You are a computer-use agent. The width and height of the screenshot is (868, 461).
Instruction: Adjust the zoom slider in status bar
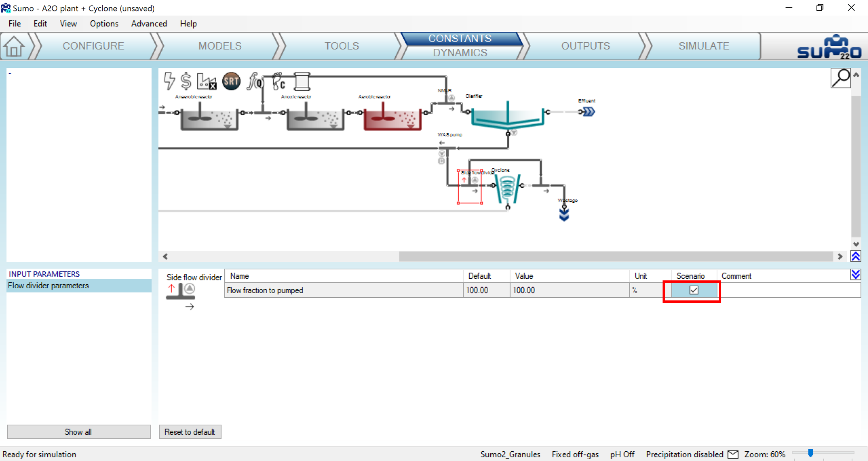point(810,453)
